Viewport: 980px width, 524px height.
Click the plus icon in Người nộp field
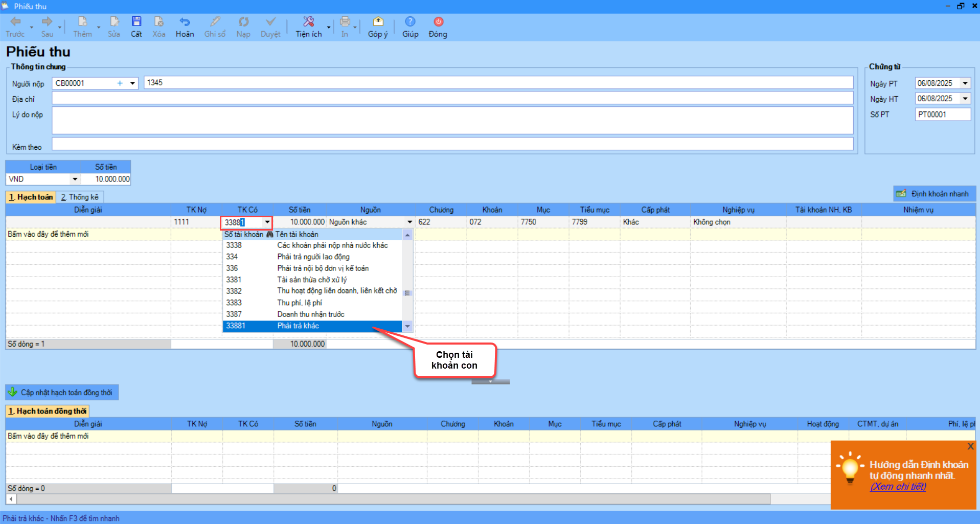pyautogui.click(x=120, y=83)
